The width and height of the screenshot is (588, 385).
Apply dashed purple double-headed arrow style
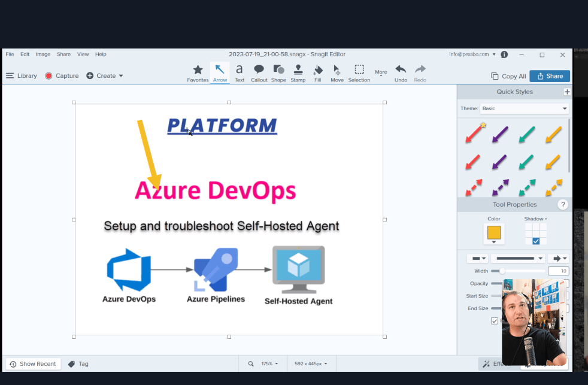[500, 187]
